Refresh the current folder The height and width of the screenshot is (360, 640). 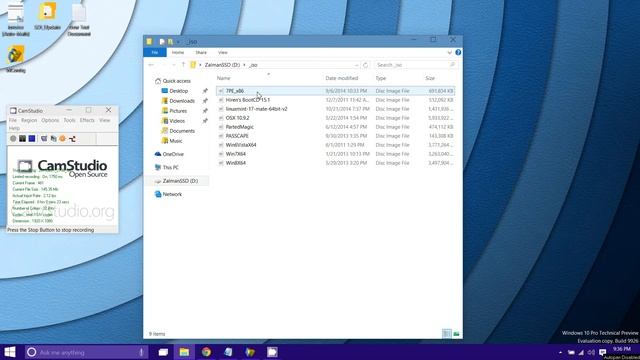pyautogui.click(x=365, y=65)
